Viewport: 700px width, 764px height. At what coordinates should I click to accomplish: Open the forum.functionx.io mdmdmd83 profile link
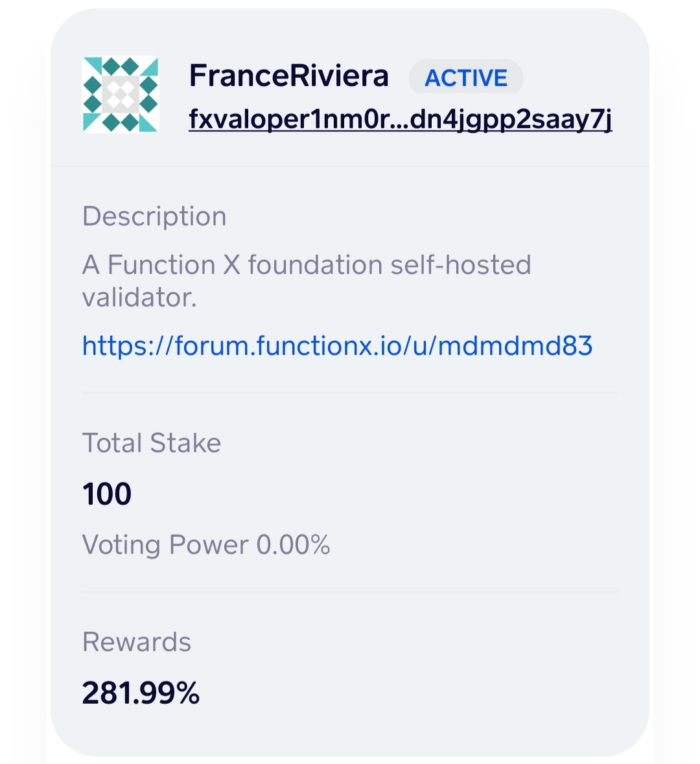click(337, 345)
